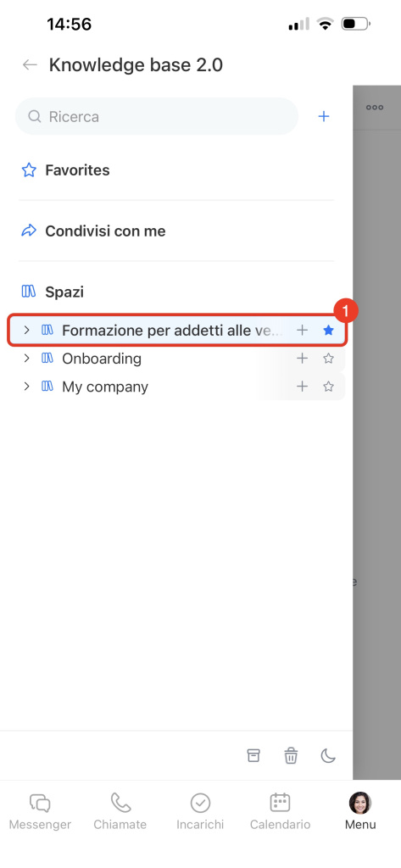Screen dimensions: 401x868
Task: Expand the Onboarding space chevron
Action: [26, 359]
